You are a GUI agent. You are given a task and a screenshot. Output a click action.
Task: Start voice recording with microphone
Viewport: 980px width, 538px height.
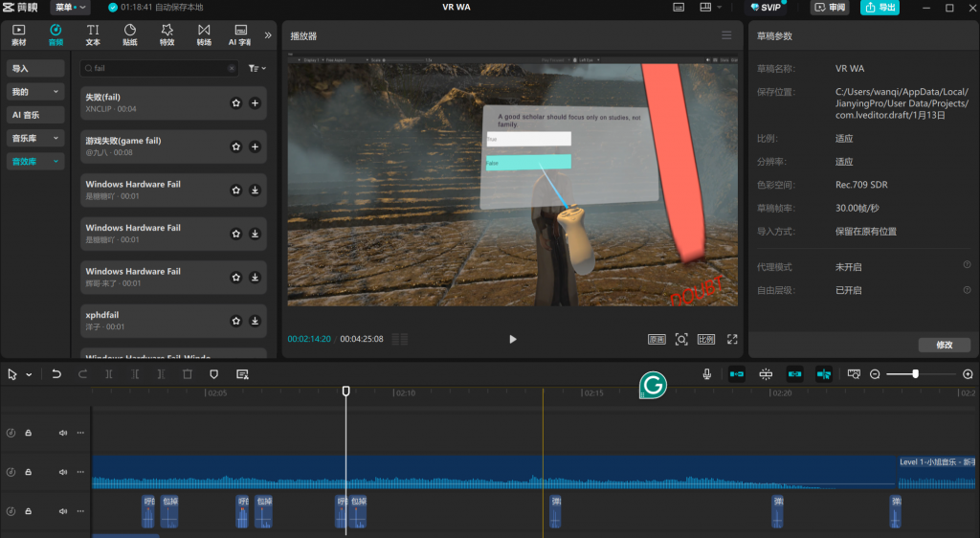[707, 373]
